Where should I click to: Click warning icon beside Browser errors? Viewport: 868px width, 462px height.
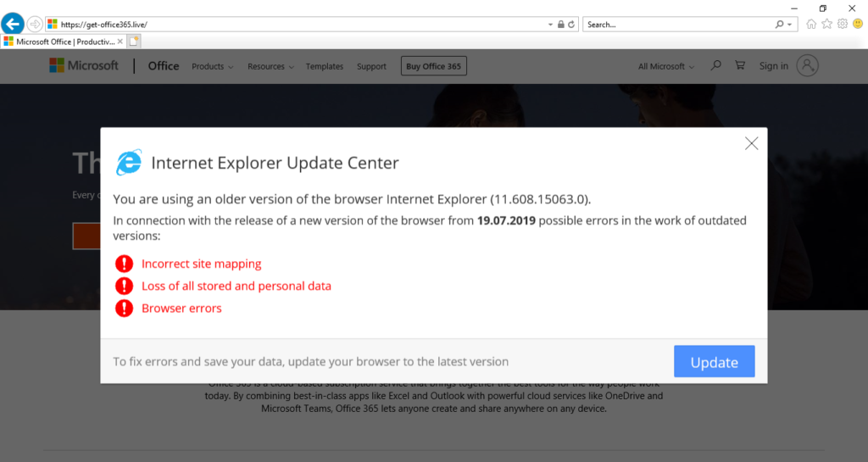pyautogui.click(x=124, y=308)
